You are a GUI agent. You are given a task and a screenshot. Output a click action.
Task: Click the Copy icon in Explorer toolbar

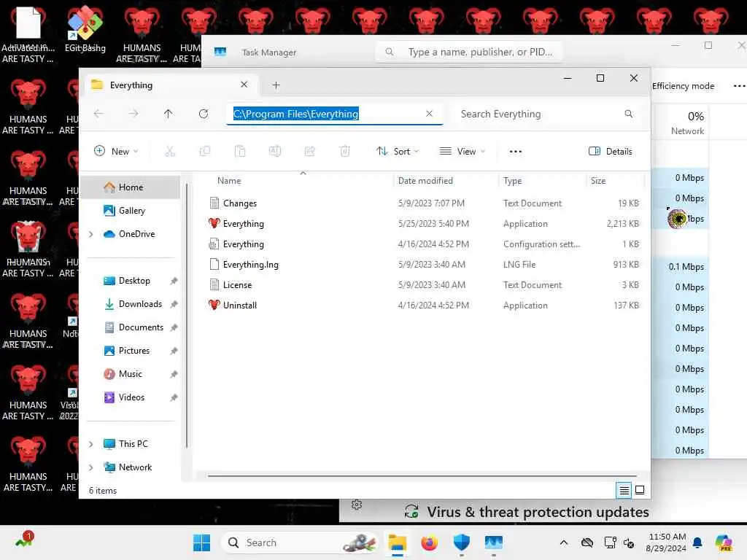pyautogui.click(x=205, y=152)
